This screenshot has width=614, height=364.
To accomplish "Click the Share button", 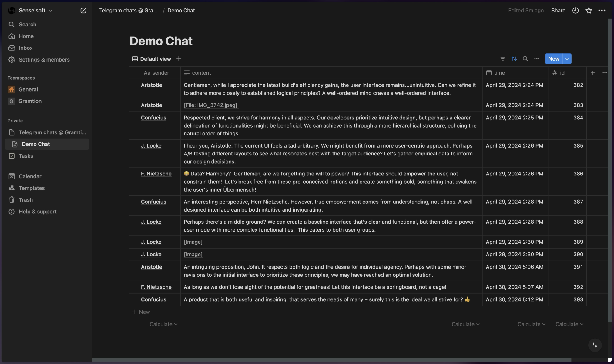I will 558,11.
